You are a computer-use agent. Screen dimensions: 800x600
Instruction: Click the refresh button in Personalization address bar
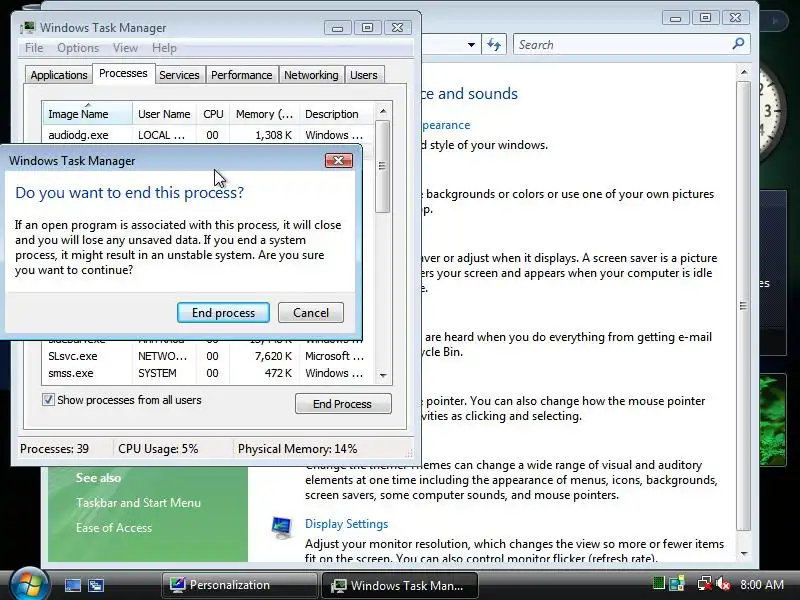pos(493,44)
